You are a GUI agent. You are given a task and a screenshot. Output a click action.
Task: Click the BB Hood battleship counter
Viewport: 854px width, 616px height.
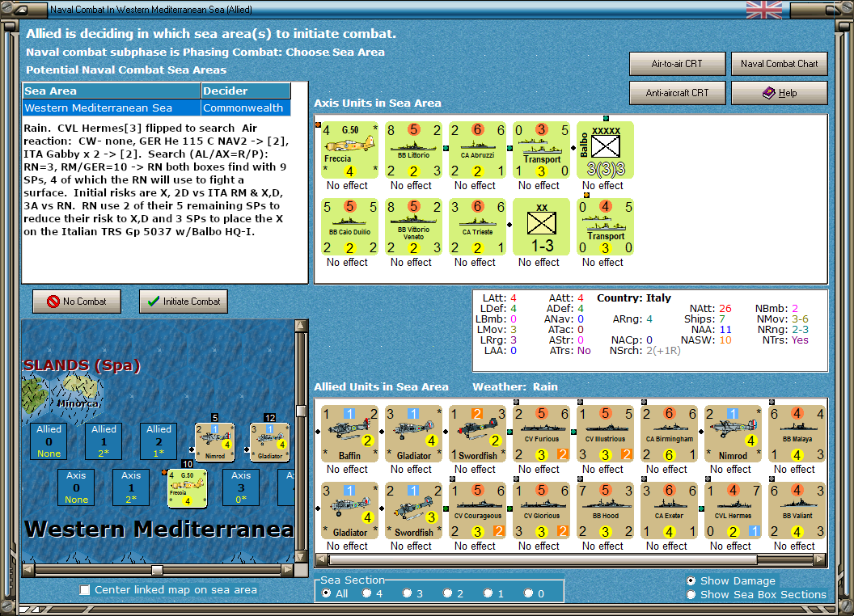(x=605, y=510)
